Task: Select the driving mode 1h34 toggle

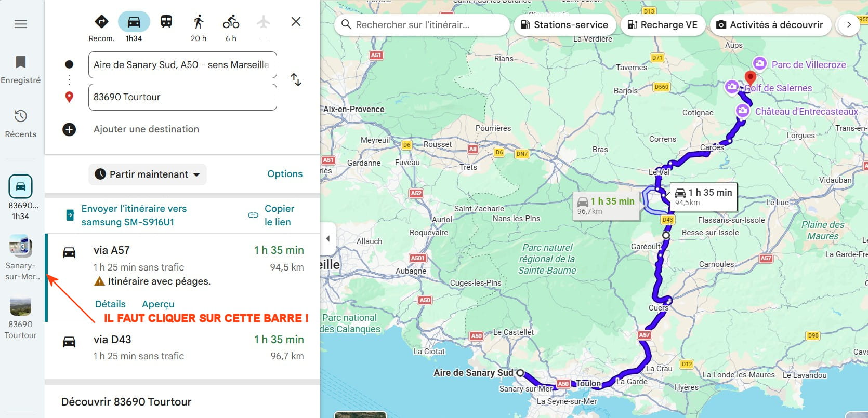Action: coord(134,22)
